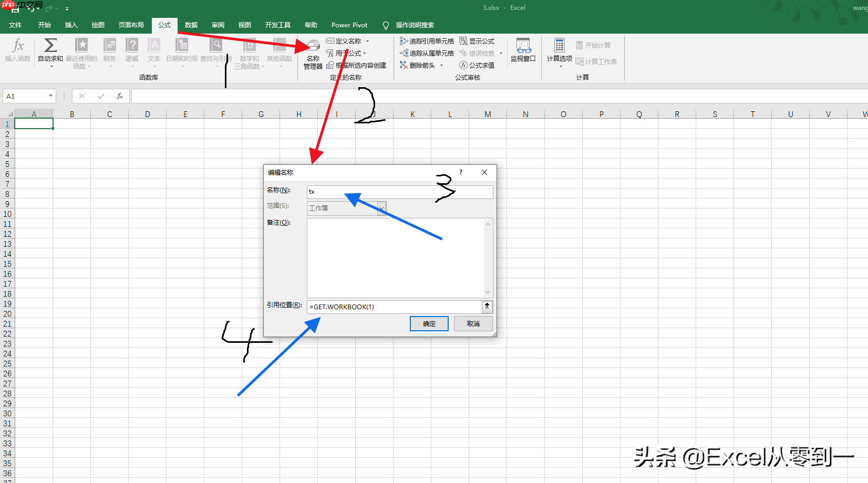Screen dimensions: 868x483
Task: Expand the Name Box dropdown arrow
Action: (50, 96)
